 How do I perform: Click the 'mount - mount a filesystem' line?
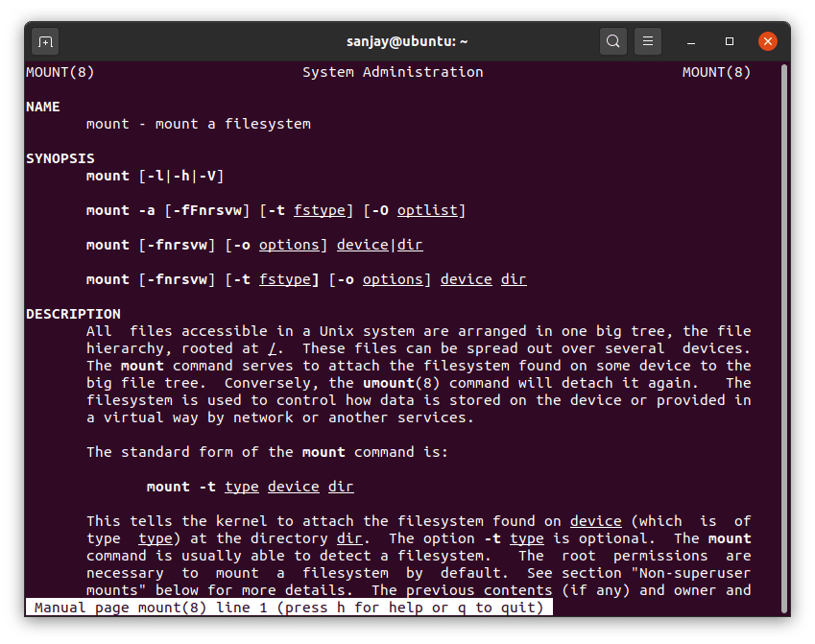(x=198, y=124)
